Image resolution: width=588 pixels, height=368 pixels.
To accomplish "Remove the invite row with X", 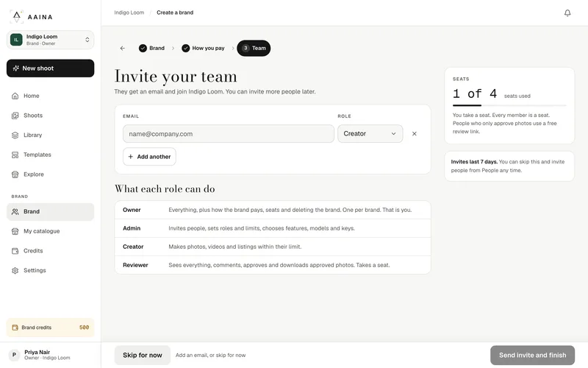I will tap(415, 134).
